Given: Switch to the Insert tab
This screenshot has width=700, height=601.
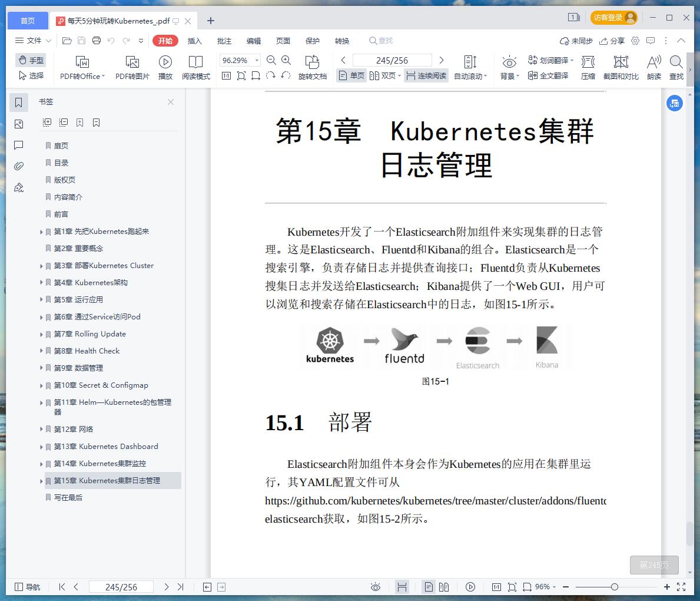Looking at the screenshot, I should [x=195, y=41].
